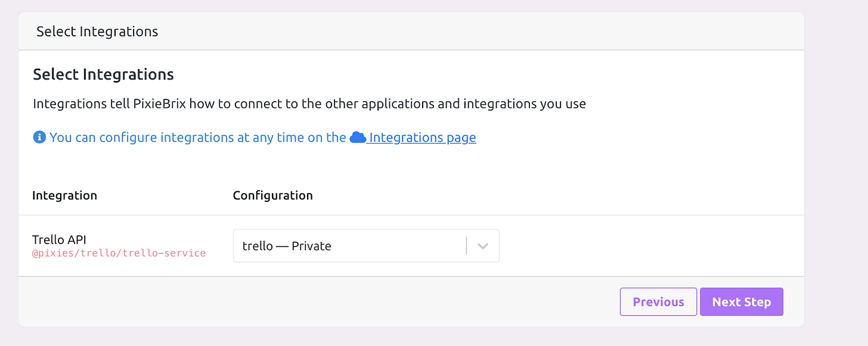Click the Configuration column header
This screenshot has width=868, height=346.
[272, 195]
